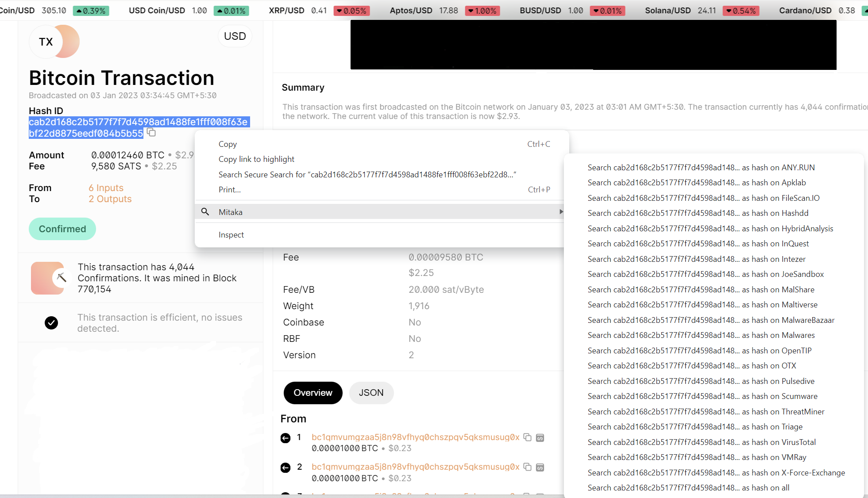Open the USD currency selector
Image resolution: width=868 pixels, height=498 pixels.
235,36
